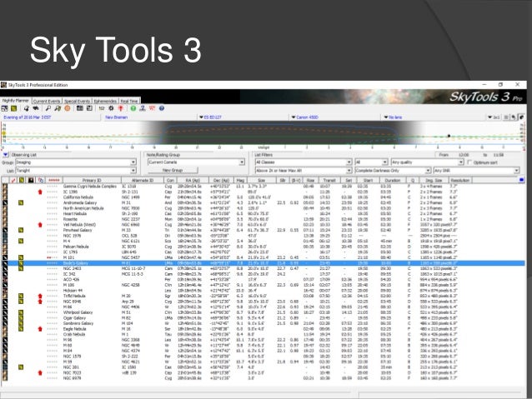
Task: Click the blue square icon at header right
Action: [x=521, y=180]
